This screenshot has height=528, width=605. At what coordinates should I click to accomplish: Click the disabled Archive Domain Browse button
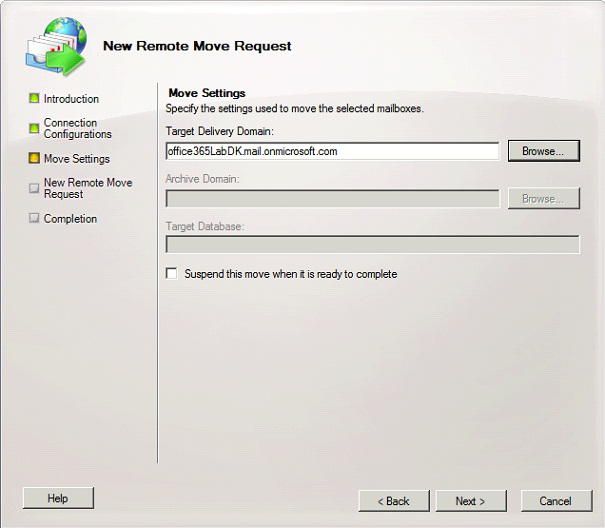(x=544, y=198)
